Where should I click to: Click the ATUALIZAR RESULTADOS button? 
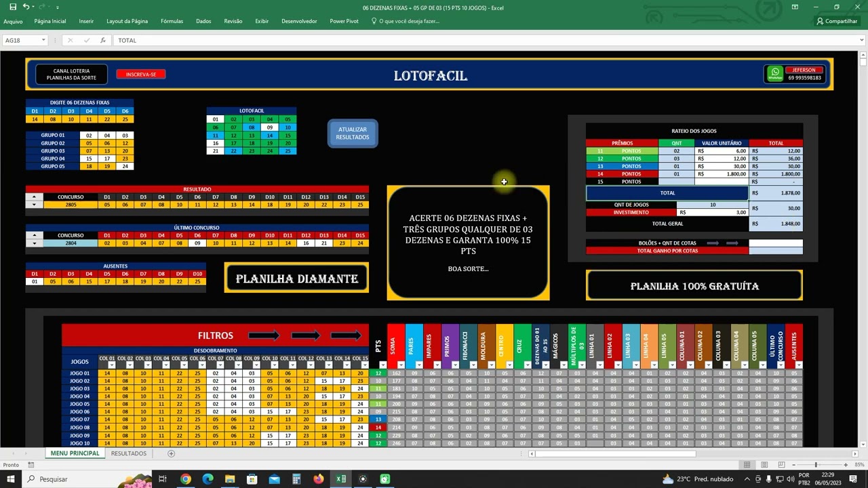click(x=353, y=134)
